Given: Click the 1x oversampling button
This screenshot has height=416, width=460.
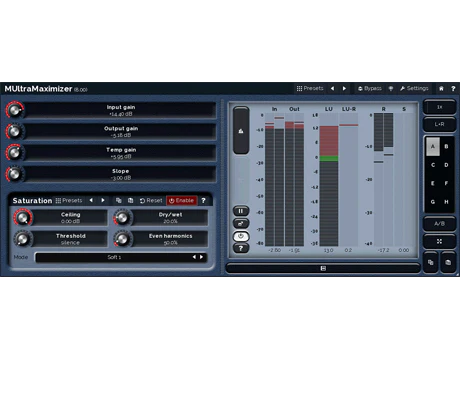Looking at the screenshot, I should tap(439, 107).
